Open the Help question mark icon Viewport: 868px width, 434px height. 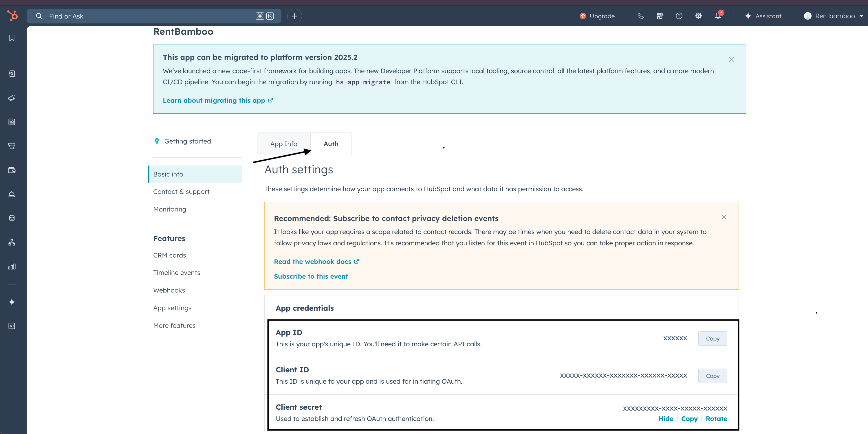(679, 16)
